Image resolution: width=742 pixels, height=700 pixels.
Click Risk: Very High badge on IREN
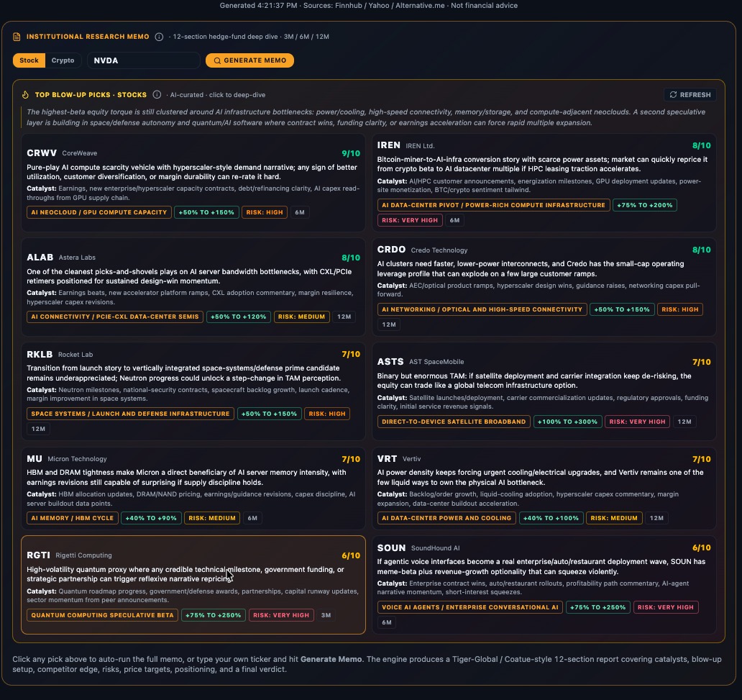tap(410, 220)
